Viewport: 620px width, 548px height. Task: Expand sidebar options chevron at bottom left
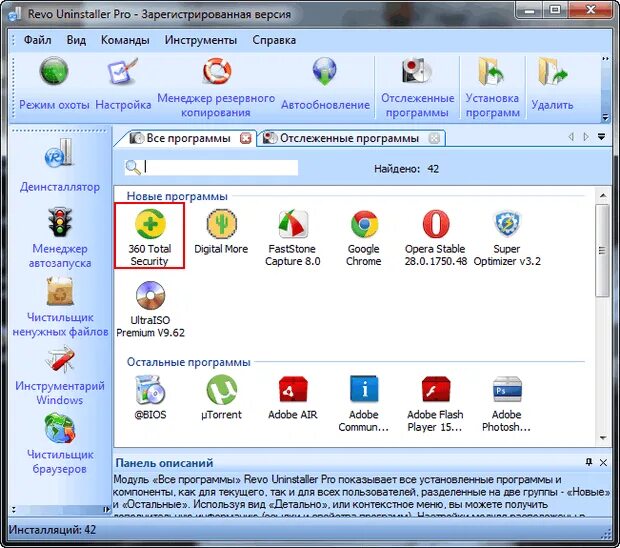(13, 510)
